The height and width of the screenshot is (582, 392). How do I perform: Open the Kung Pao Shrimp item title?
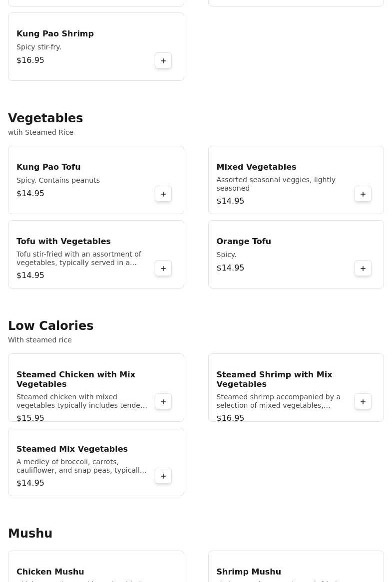click(55, 33)
